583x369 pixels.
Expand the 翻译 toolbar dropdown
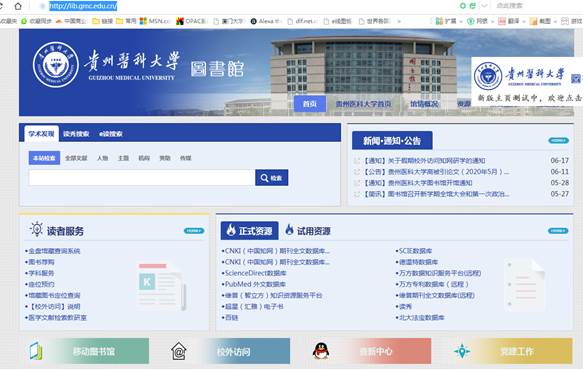[524, 22]
